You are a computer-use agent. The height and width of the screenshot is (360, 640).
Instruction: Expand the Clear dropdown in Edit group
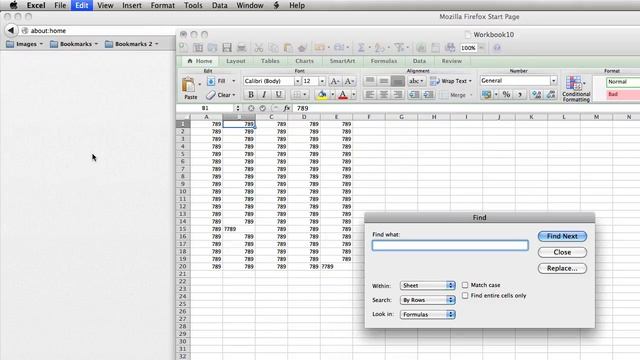point(233,95)
